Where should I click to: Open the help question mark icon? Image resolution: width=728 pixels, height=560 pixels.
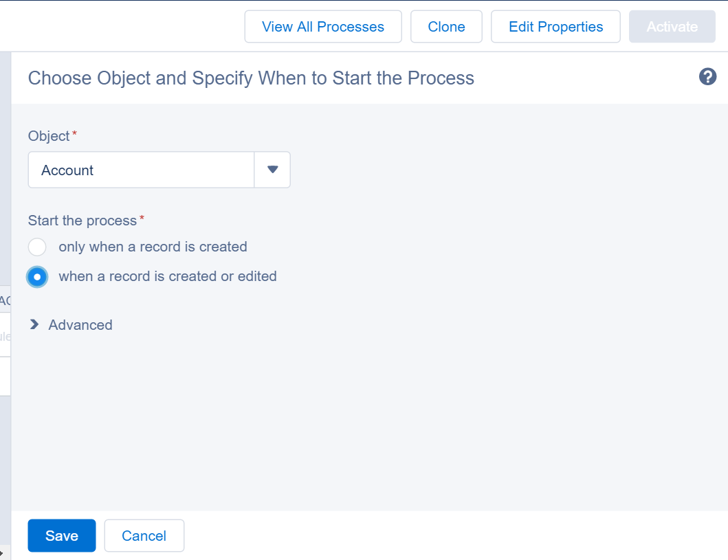(x=707, y=77)
